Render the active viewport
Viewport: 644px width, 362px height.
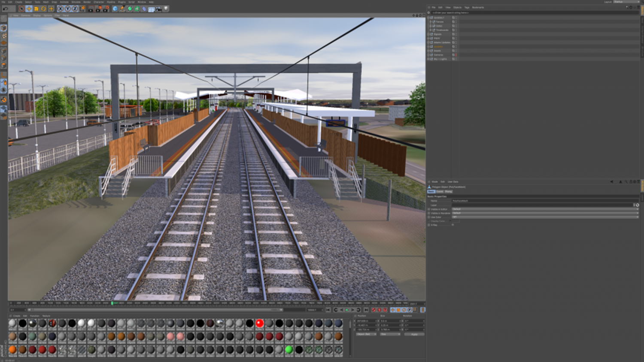point(90,8)
